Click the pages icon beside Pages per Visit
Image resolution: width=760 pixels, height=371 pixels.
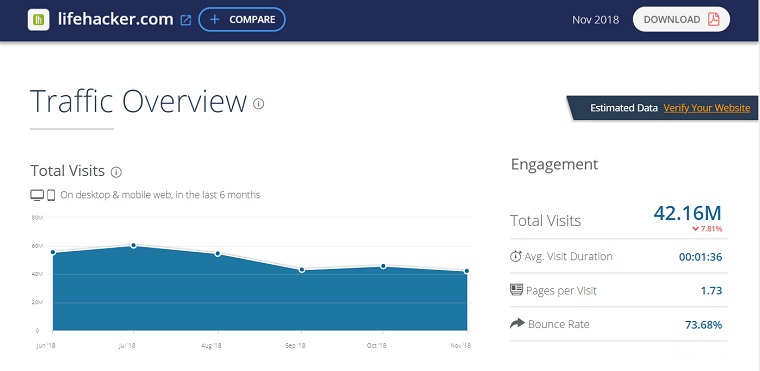[517, 290]
